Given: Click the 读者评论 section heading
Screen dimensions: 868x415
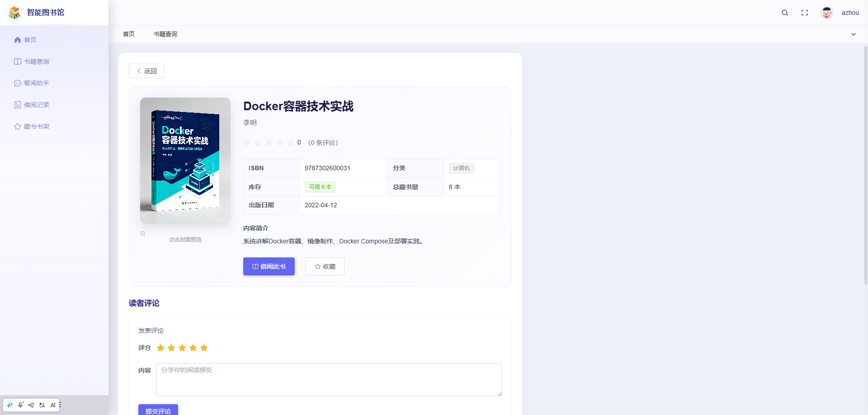Looking at the screenshot, I should [x=144, y=303].
